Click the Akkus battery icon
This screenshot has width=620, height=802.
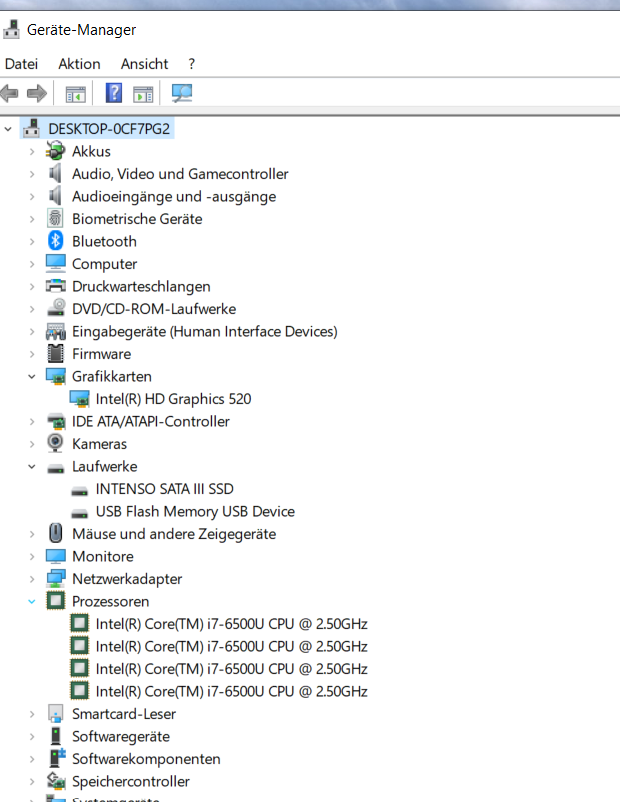(x=55, y=151)
